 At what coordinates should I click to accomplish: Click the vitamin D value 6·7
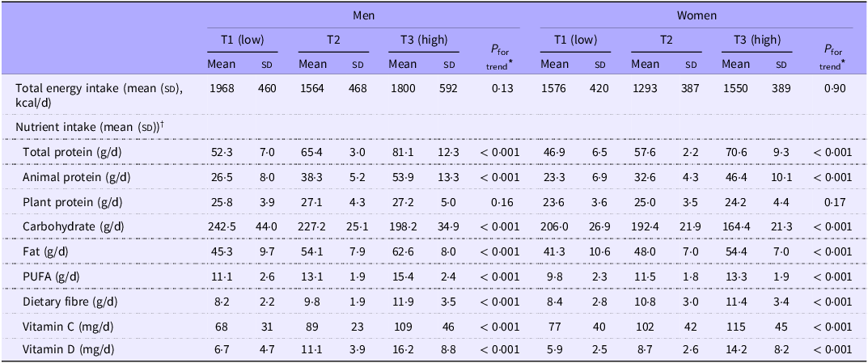[222, 350]
